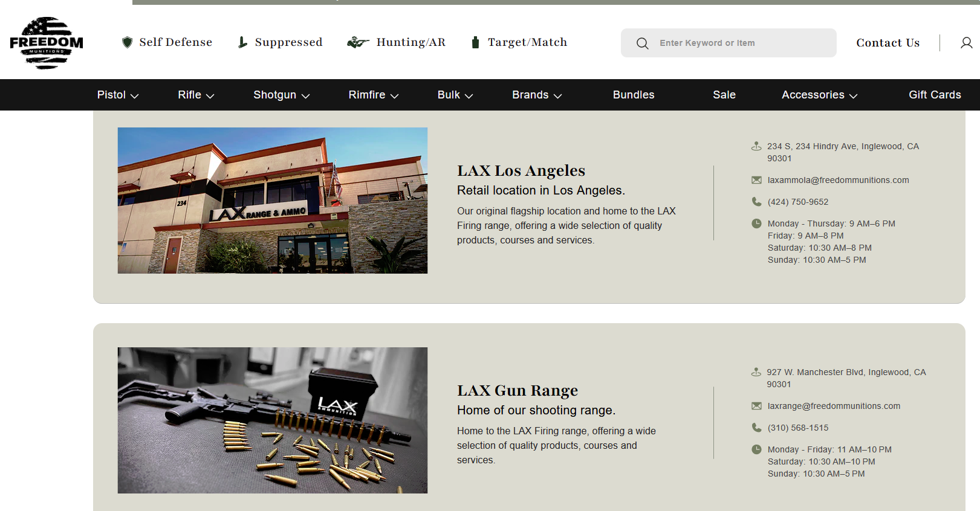Click the envelope icon beside laxrange email
The width and height of the screenshot is (980, 511).
point(756,406)
